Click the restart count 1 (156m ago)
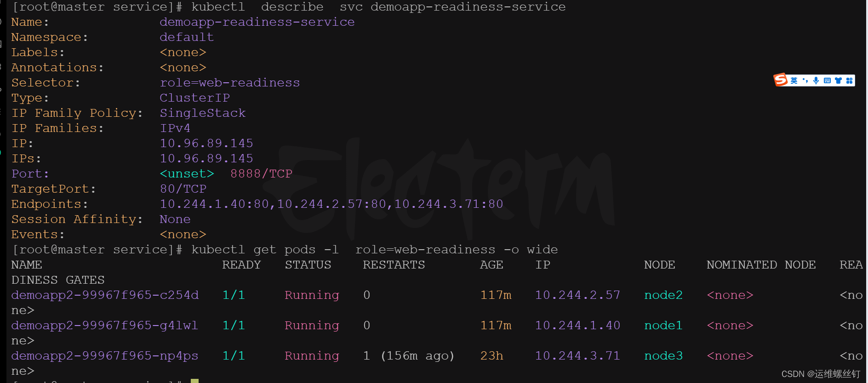 point(409,356)
